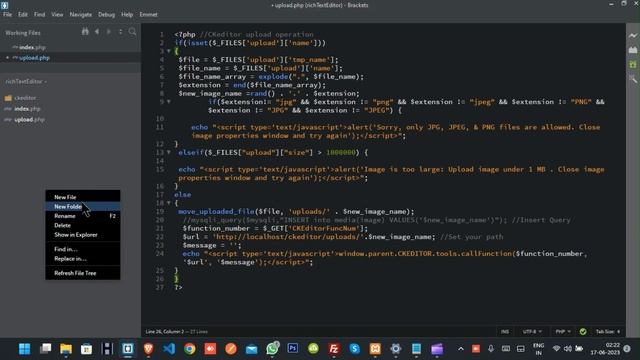Open the split view options icon in sidebar
Viewport: 640px width, 360px height.
point(120,31)
